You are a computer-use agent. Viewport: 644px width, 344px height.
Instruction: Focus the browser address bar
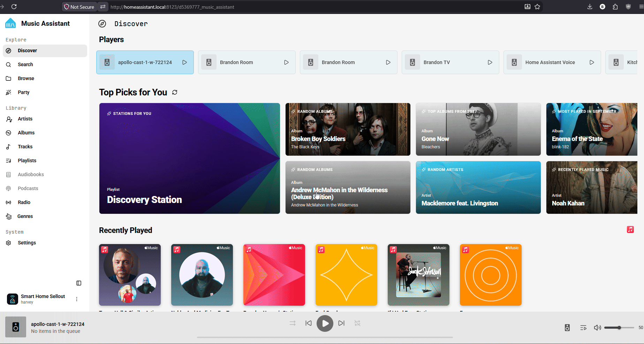point(314,7)
